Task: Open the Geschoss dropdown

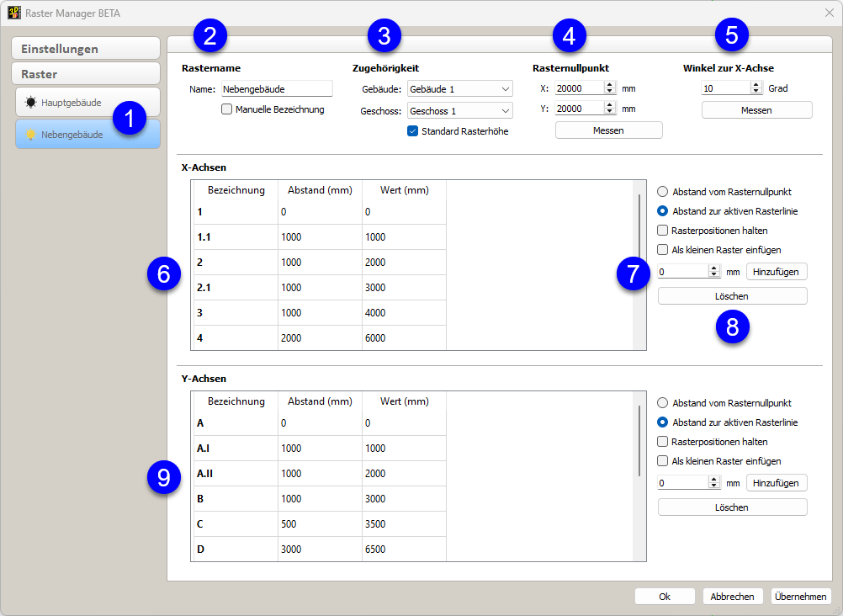Action: pos(459,111)
